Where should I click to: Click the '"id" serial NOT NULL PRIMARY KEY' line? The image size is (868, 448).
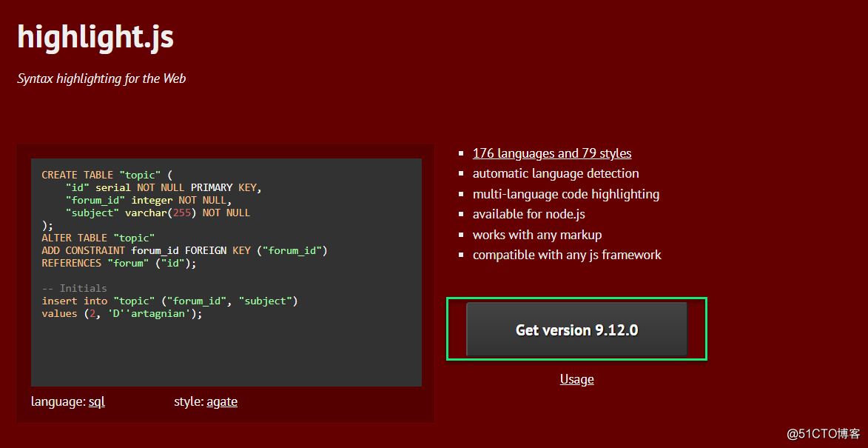point(164,188)
